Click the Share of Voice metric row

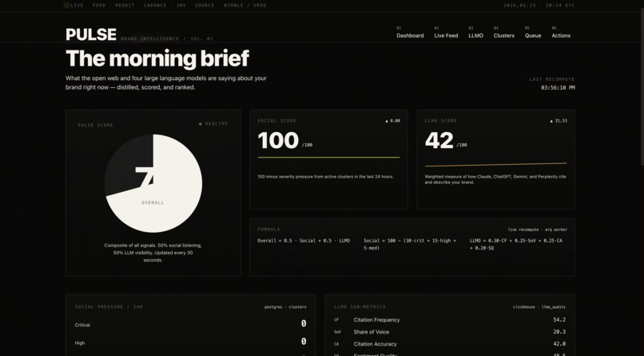(450, 332)
